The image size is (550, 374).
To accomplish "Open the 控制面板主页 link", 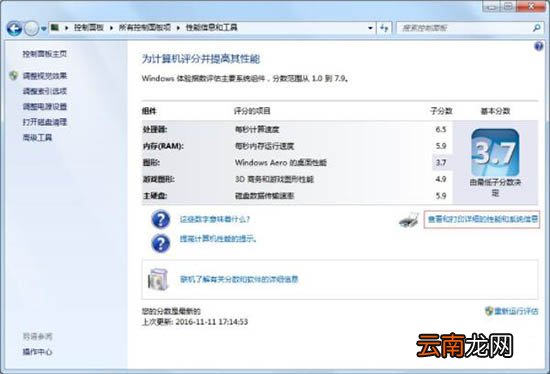I will point(45,54).
